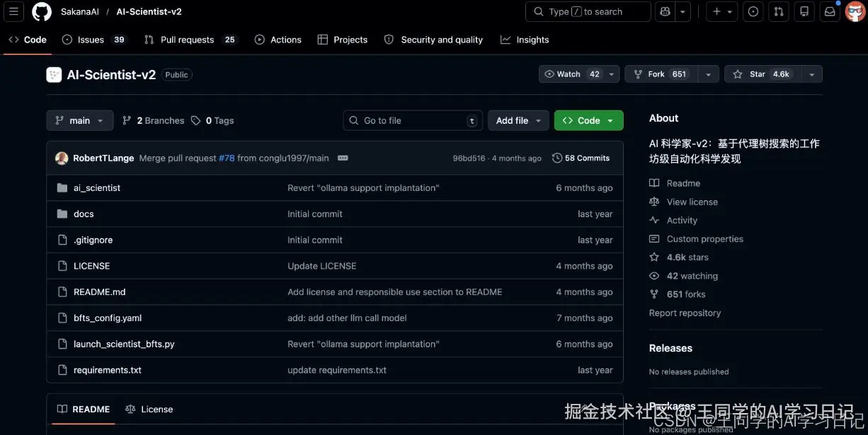Open commit 'update requirements.txt' message
The width and height of the screenshot is (868, 435).
(337, 370)
